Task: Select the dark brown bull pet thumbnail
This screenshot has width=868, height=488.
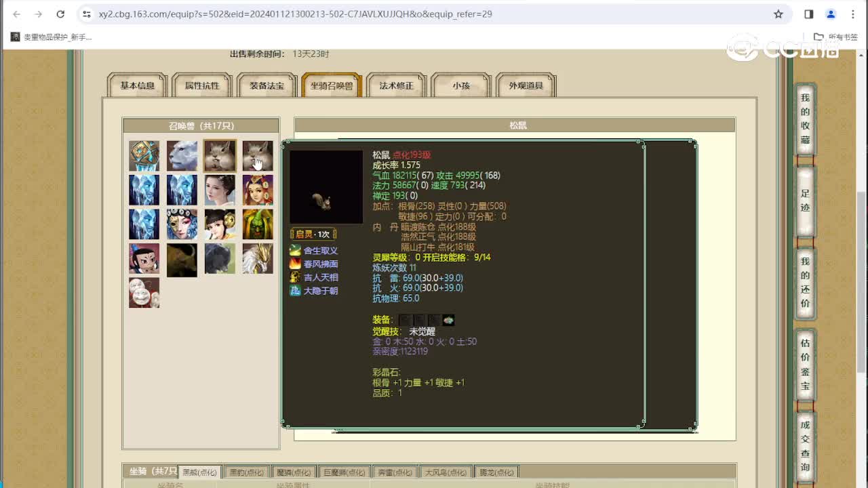Action: [x=182, y=260]
